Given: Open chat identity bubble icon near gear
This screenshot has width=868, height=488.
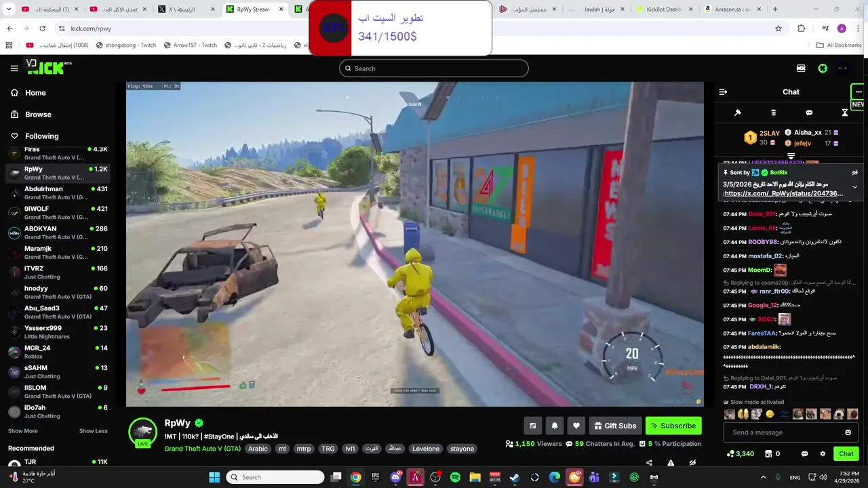Looking at the screenshot, I should 805,453.
